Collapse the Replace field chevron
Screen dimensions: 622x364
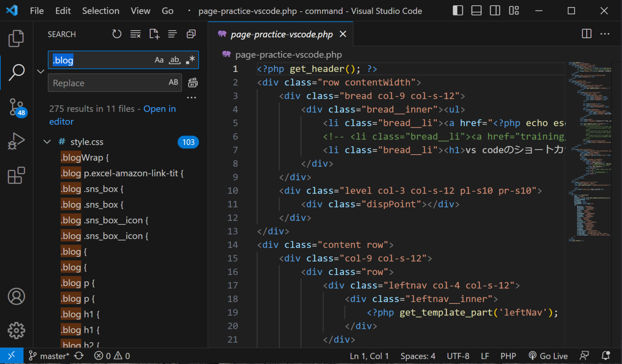coord(40,72)
